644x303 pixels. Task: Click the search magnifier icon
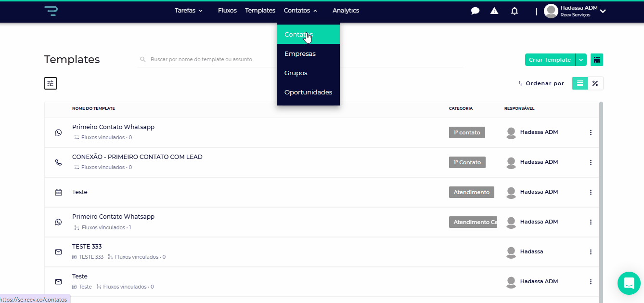click(142, 59)
